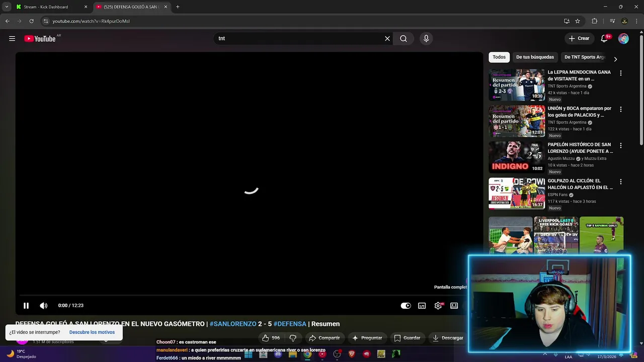Open Discord from the taskbar
Image resolution: width=644 pixels, height=362 pixels.
click(278, 354)
